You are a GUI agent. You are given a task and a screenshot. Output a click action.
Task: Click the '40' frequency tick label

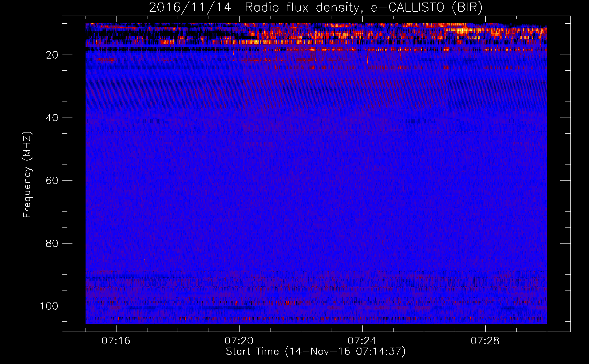coord(52,118)
